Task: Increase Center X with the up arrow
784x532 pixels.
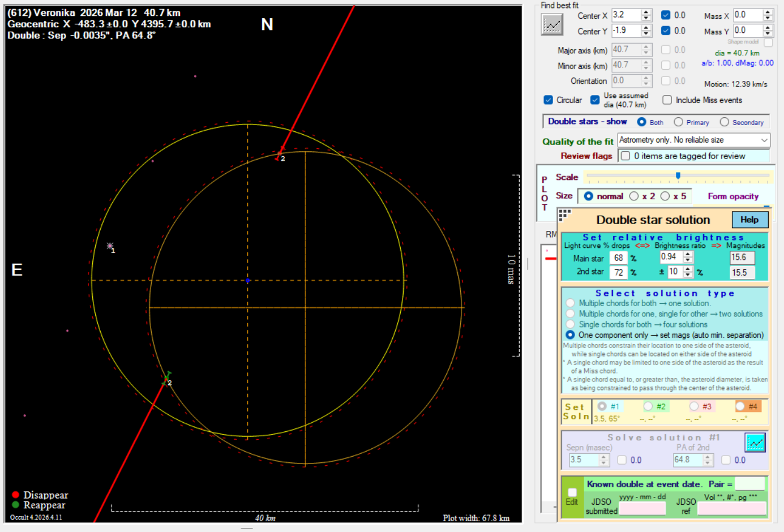Action: (646, 12)
